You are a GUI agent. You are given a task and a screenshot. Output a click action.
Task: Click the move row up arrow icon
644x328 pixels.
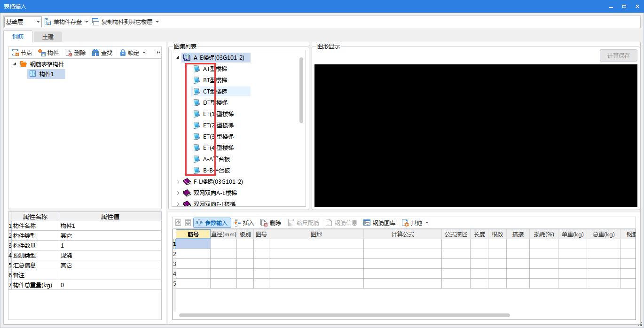click(178, 223)
